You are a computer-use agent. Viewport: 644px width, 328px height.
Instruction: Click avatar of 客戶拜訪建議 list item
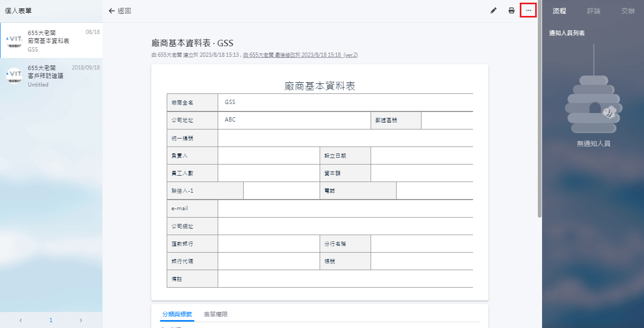point(13,76)
